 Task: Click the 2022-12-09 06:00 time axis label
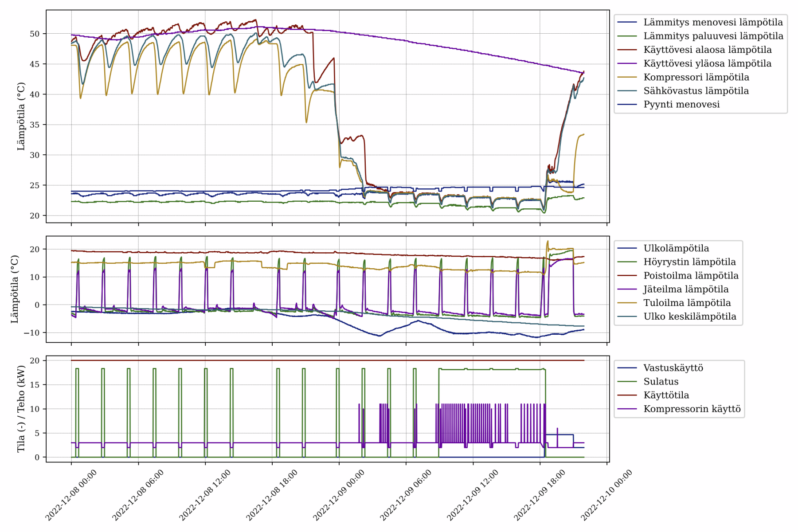[x=406, y=495]
